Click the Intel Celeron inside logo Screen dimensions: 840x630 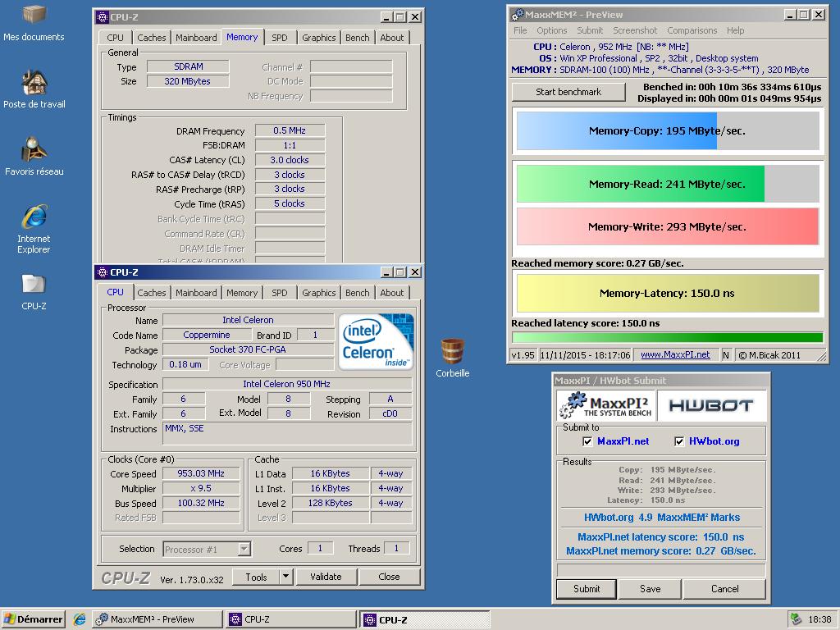pos(376,341)
